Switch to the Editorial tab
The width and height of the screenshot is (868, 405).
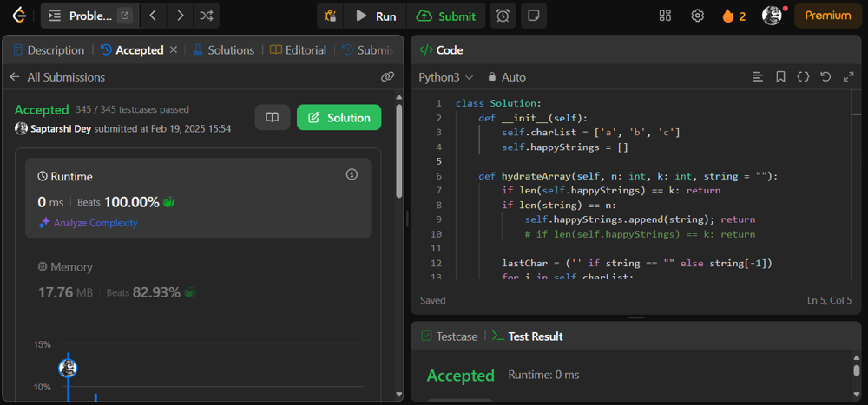coord(299,50)
